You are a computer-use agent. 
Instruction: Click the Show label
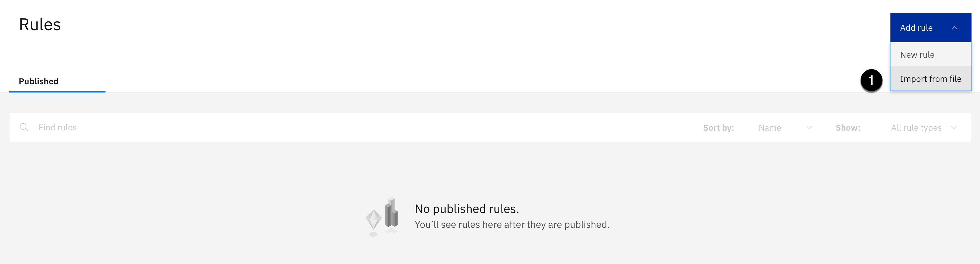click(x=848, y=128)
